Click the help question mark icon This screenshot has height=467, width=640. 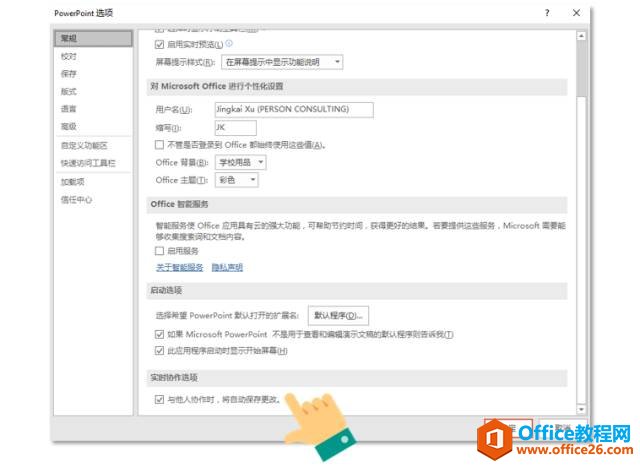[x=547, y=13]
